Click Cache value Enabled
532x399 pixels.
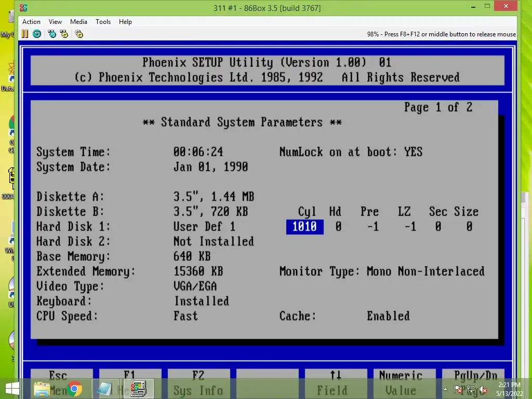pyautogui.click(x=388, y=316)
